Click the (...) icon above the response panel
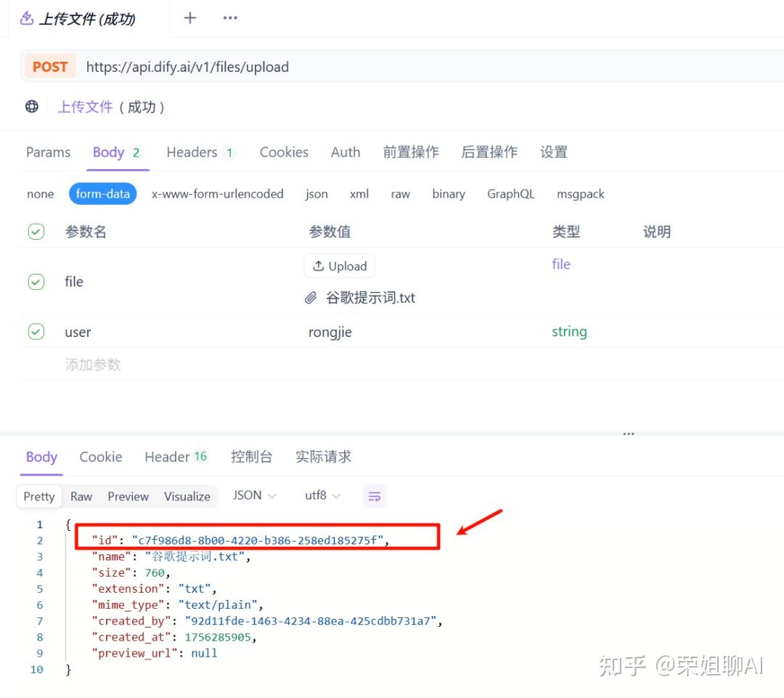Screen dimensions: 784x698 (x=628, y=433)
